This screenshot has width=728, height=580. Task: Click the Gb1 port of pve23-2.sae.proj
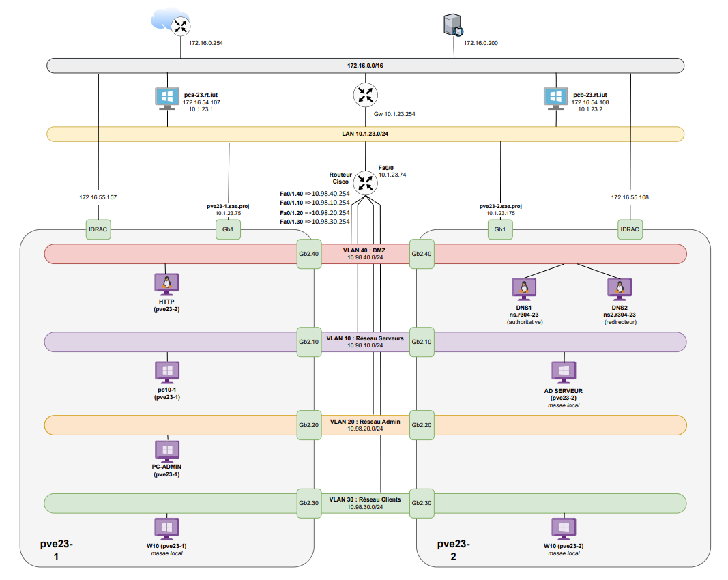coord(500,229)
